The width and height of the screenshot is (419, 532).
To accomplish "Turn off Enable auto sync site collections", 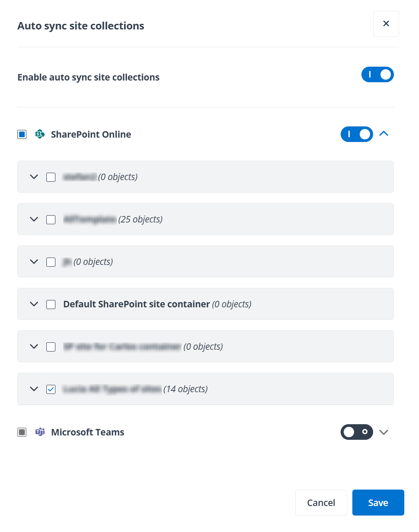I will click(x=377, y=74).
